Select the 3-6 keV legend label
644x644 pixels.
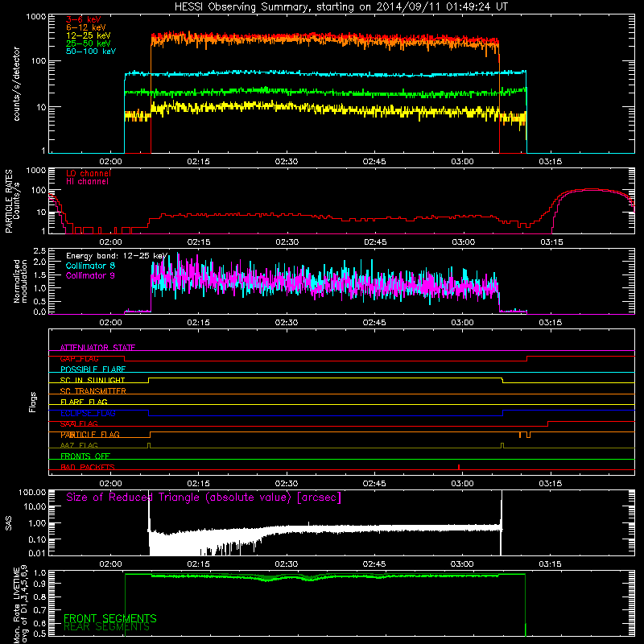[84, 19]
